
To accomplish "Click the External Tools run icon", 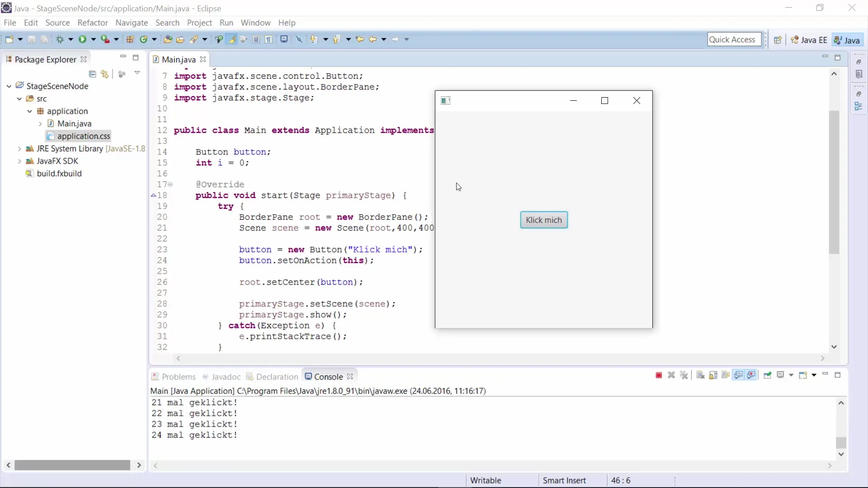I will pyautogui.click(x=105, y=39).
